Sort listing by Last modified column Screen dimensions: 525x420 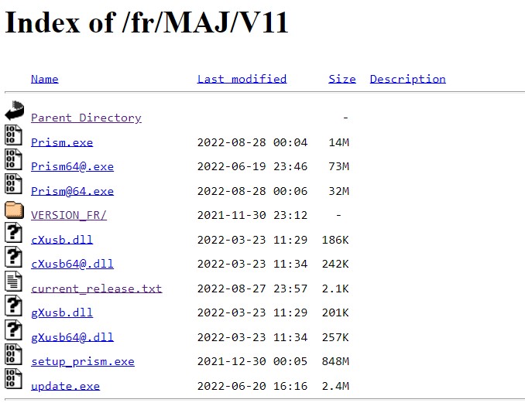click(x=242, y=79)
